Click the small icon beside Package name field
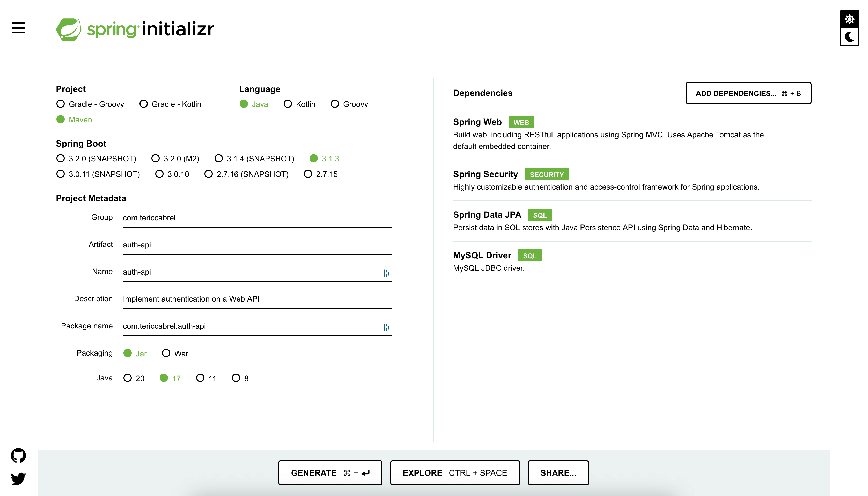Screen dimensions: 868x496 [386, 327]
